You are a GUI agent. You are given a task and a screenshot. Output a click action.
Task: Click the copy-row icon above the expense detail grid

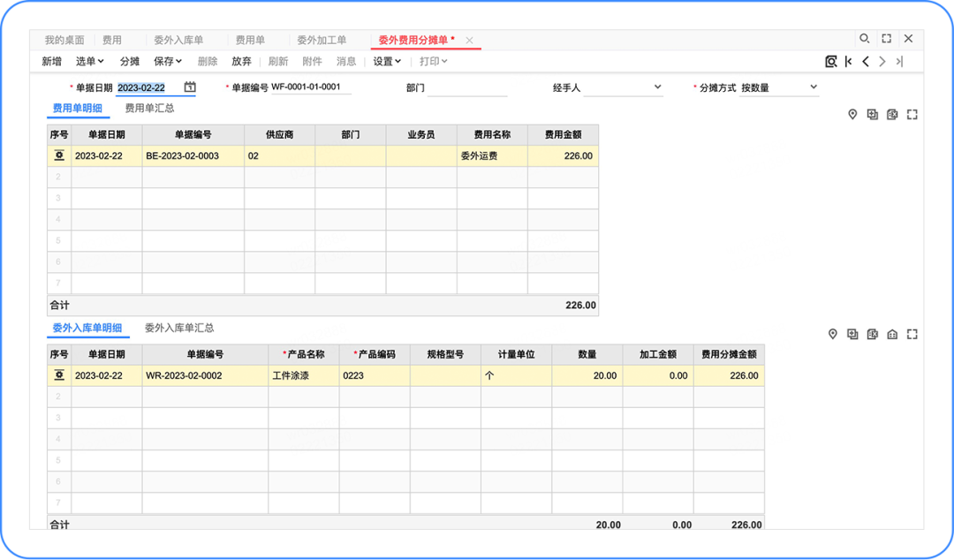[x=874, y=114]
